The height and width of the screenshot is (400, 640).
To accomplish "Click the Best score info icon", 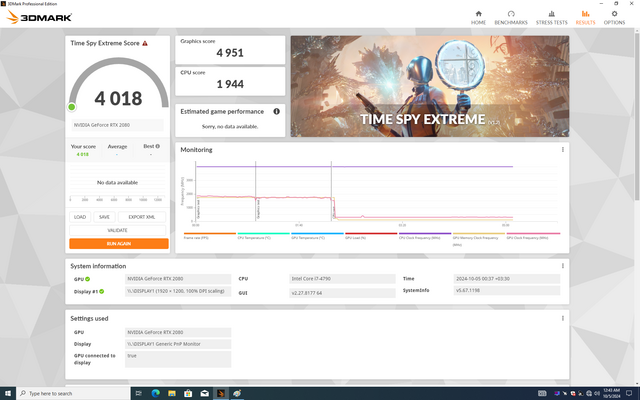I will coord(157,146).
